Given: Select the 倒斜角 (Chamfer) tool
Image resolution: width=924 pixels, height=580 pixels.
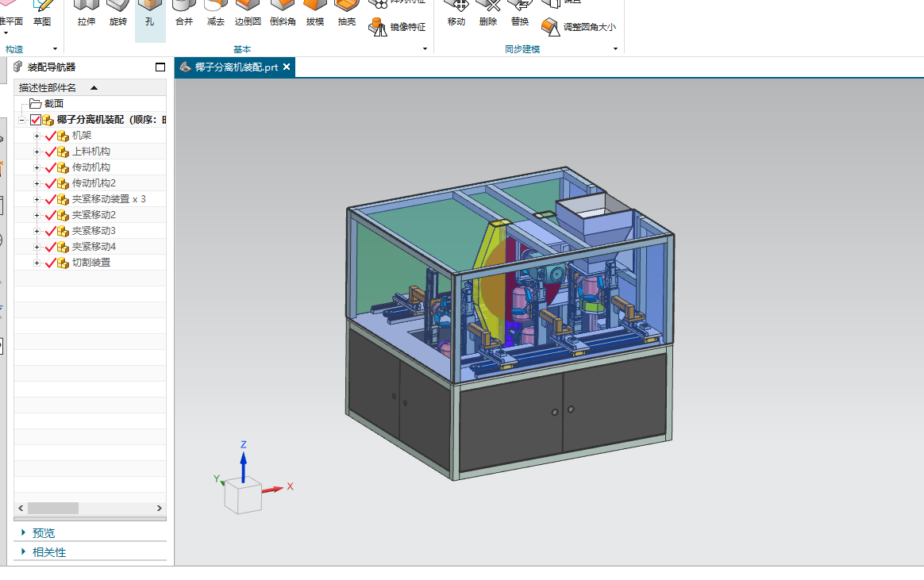Looking at the screenshot, I should point(283,14).
